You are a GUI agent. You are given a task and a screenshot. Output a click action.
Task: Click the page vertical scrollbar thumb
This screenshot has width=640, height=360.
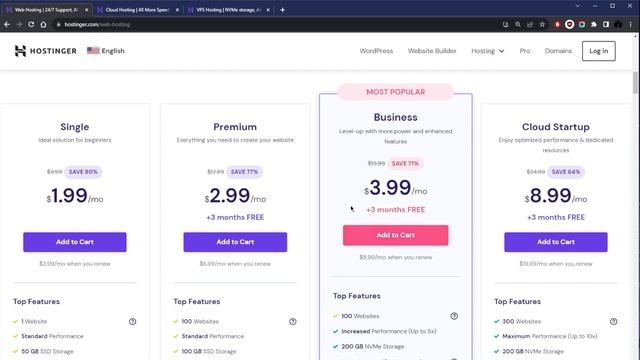click(x=636, y=82)
